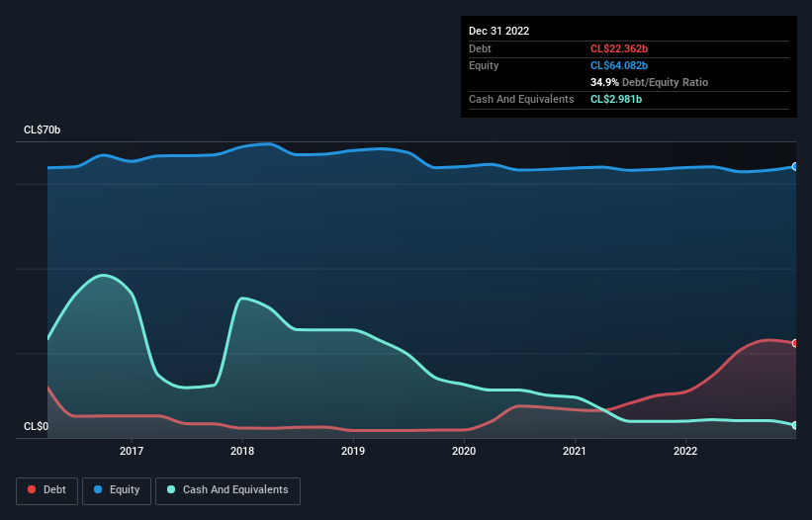Toggle the Debt series legend button

coord(47,490)
